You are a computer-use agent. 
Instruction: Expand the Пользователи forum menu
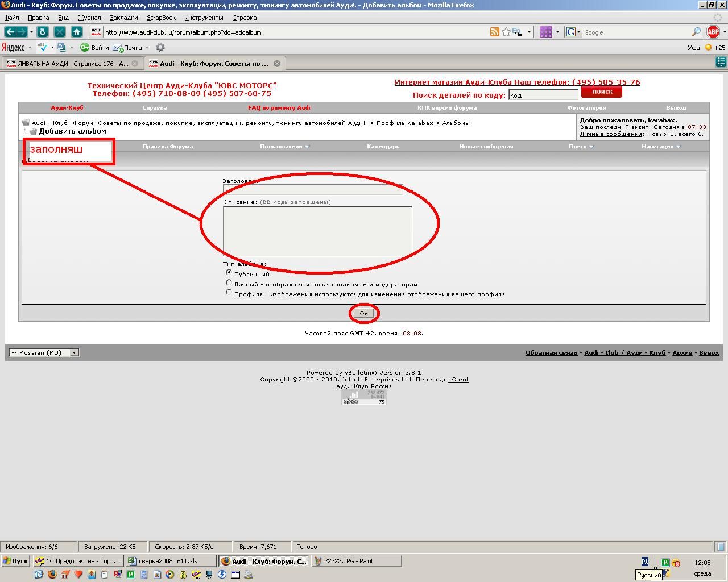pyautogui.click(x=284, y=146)
